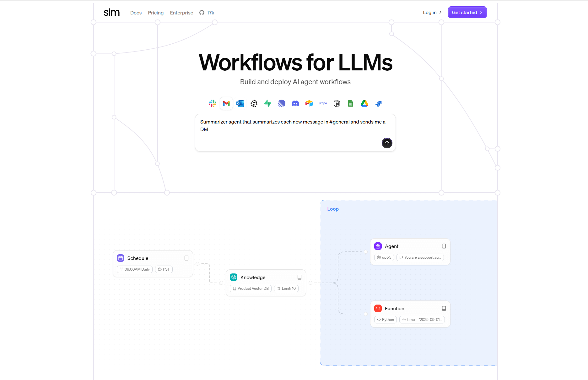This screenshot has width=588, height=380.
Task: Submit the prompt with the arrow button
Action: (x=387, y=143)
